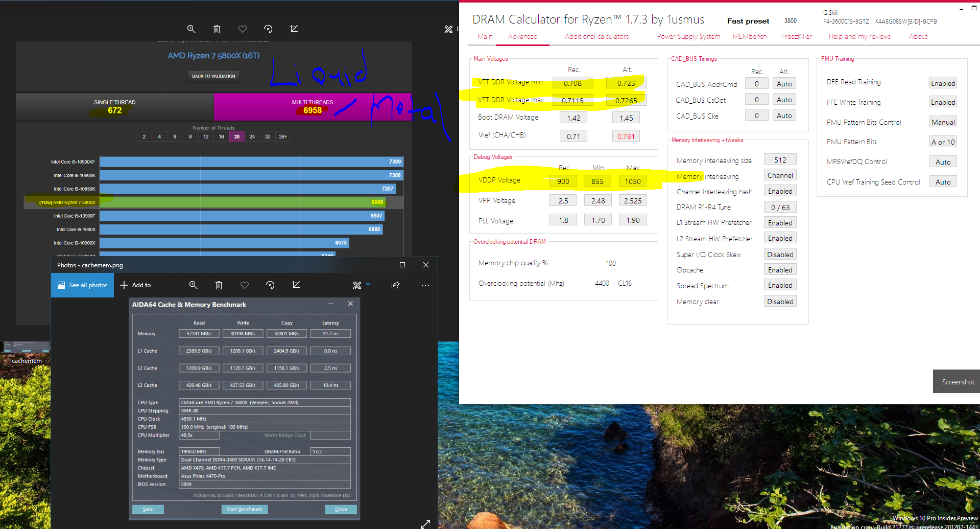
Task: Add cachemem.png to favorites with heart icon
Action: click(245, 285)
